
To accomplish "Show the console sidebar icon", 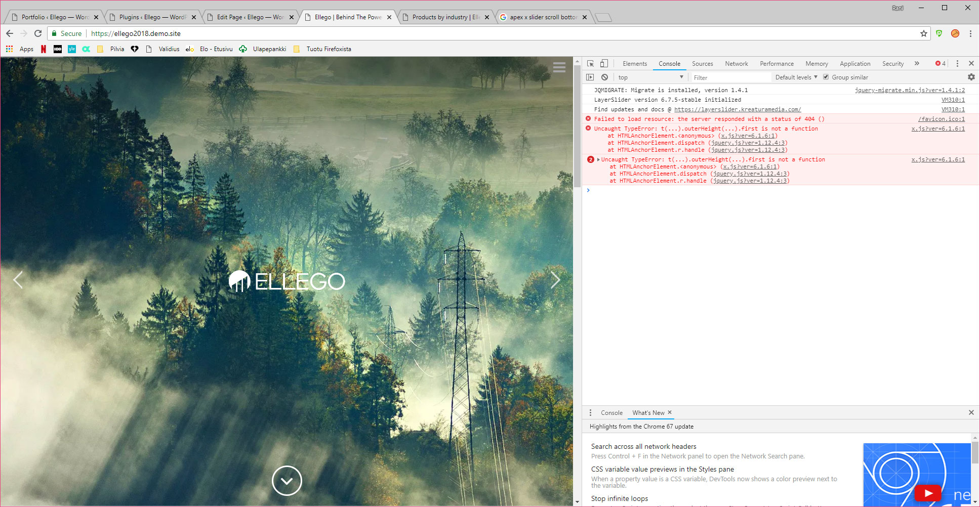I will pyautogui.click(x=590, y=77).
